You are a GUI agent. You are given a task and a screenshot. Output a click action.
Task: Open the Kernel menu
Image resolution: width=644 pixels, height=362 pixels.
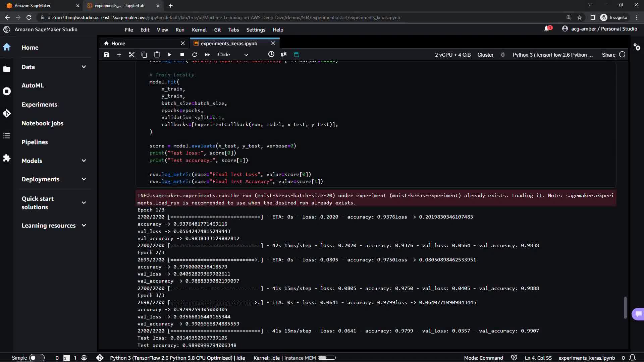coord(199,30)
